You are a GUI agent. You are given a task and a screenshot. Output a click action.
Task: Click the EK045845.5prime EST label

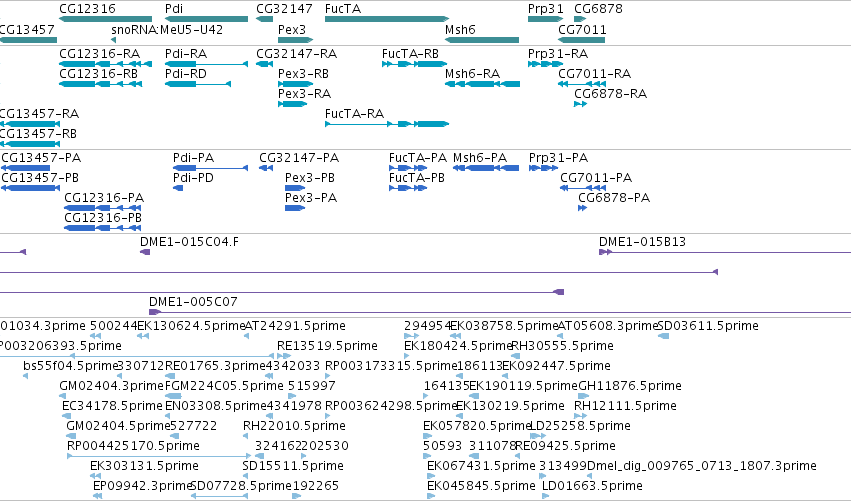(481, 485)
